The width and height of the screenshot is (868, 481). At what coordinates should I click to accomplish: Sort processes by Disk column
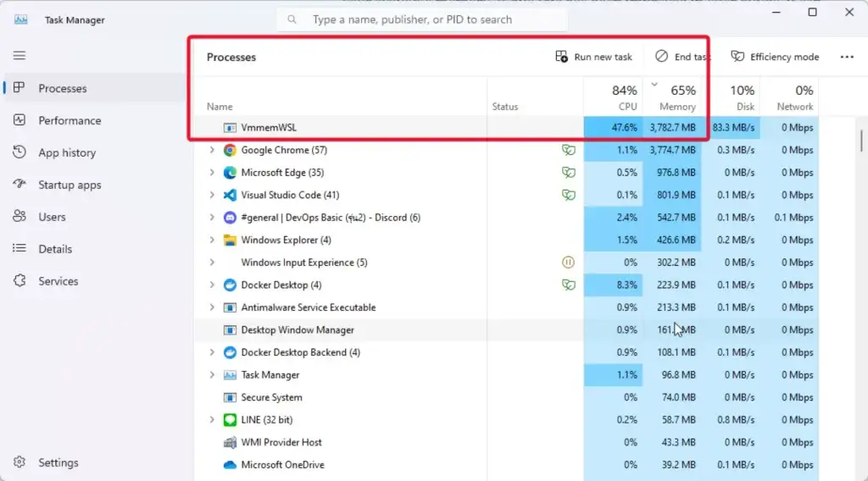(731, 97)
